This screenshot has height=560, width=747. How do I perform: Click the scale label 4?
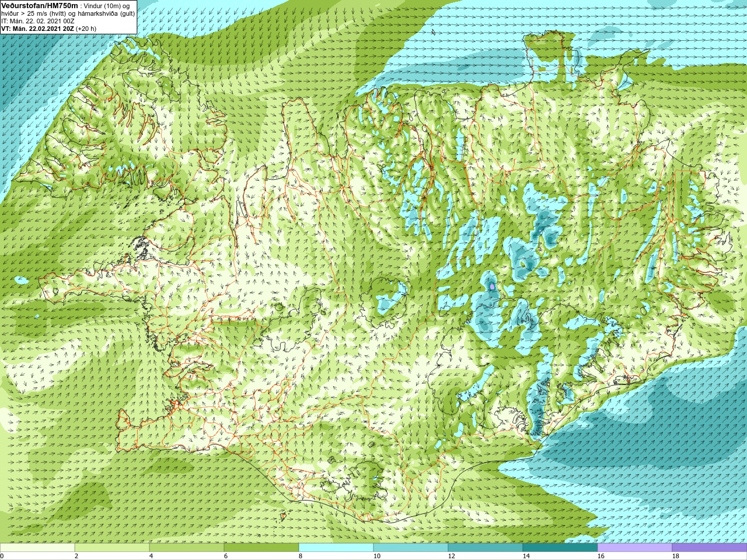[151, 556]
